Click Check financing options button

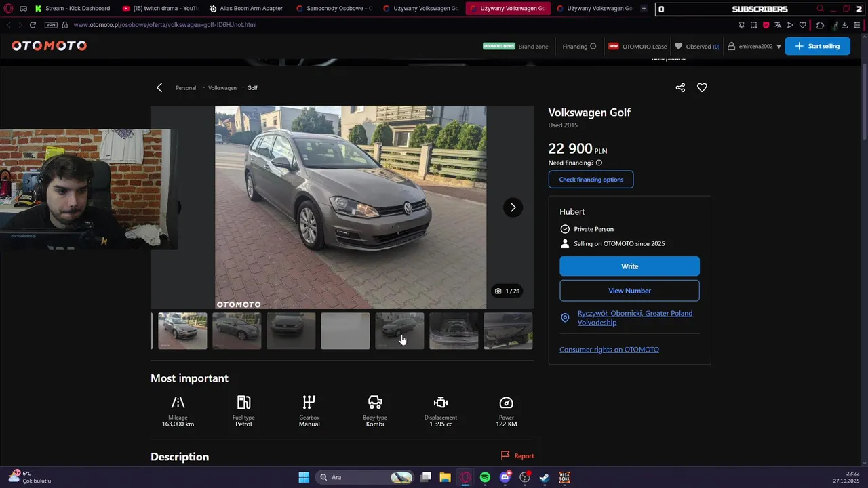pos(591,180)
